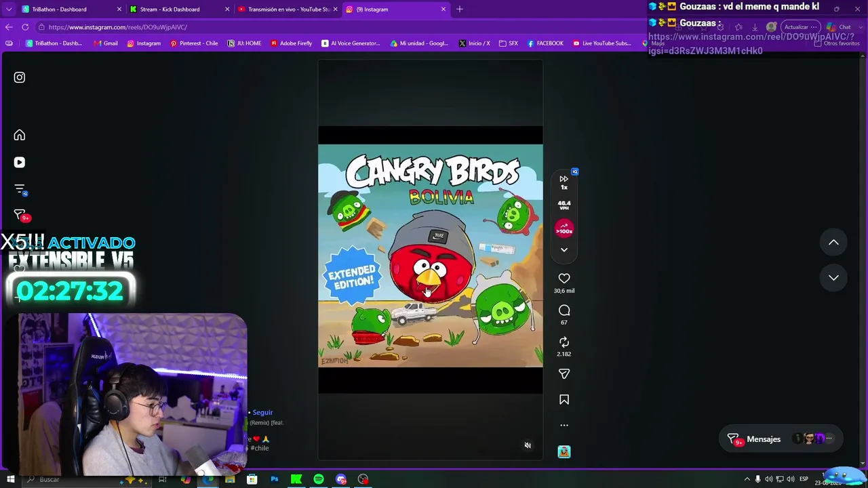Open the reel's comments icon
868x488 pixels.
pyautogui.click(x=564, y=310)
